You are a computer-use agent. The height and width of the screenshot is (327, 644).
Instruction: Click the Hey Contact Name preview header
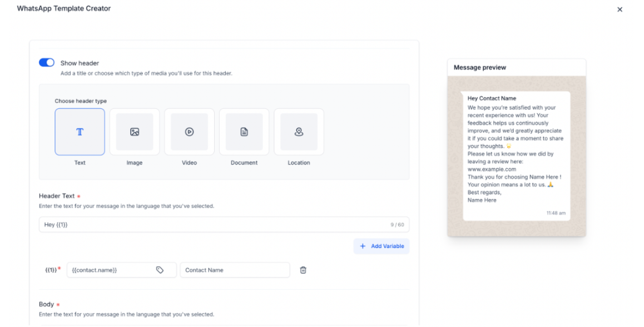pyautogui.click(x=492, y=98)
